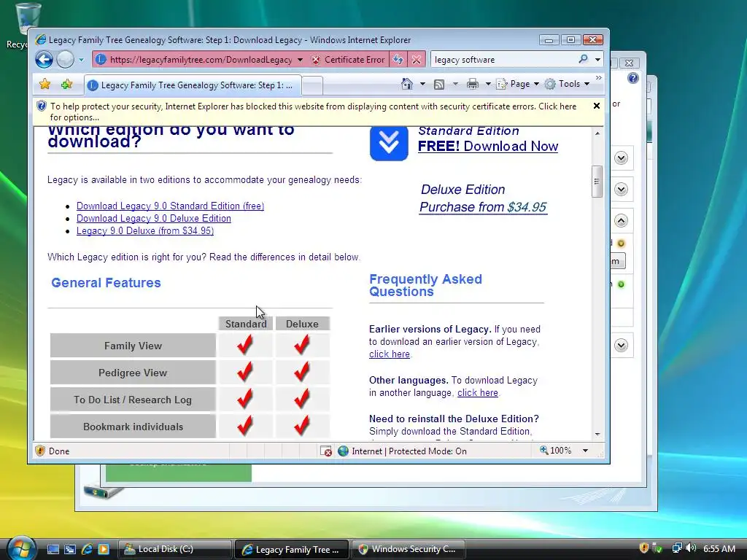747x560 pixels.
Task: Expand the Print dropdown arrow
Action: click(488, 85)
